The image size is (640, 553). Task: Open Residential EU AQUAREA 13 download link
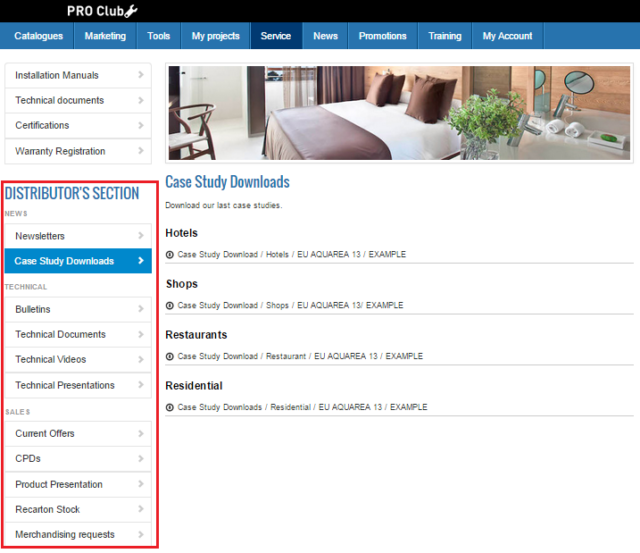click(x=302, y=408)
